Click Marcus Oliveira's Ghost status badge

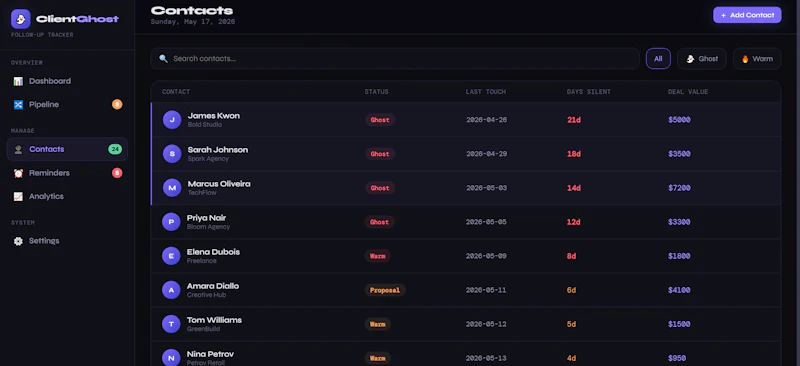pyautogui.click(x=380, y=188)
